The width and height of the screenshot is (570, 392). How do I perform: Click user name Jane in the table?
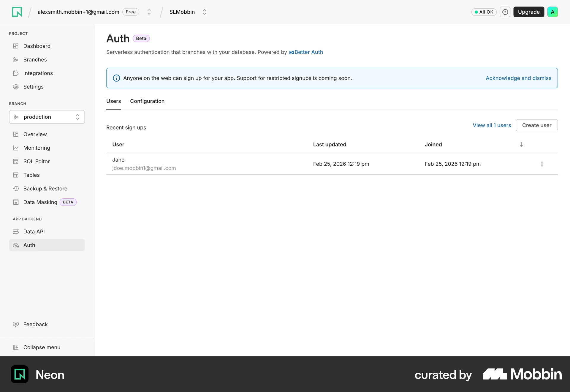pyautogui.click(x=118, y=160)
